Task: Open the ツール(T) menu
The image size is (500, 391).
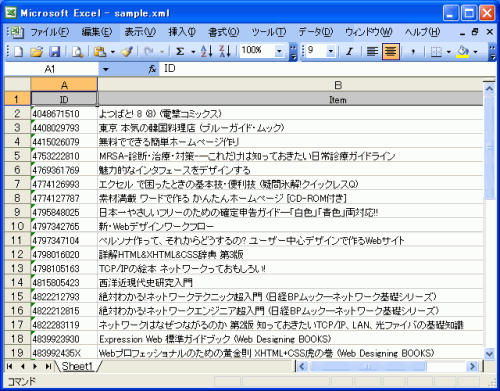Action: pos(269,32)
